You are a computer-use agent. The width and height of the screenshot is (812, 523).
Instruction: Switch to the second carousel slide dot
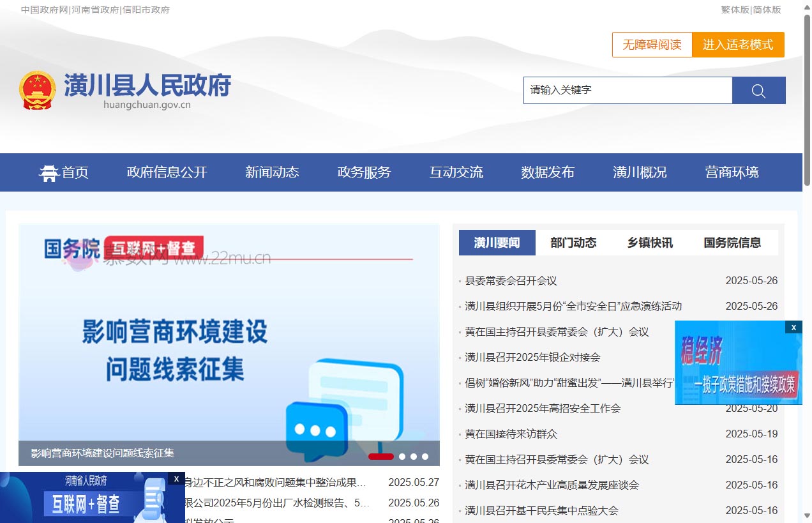[x=402, y=457]
